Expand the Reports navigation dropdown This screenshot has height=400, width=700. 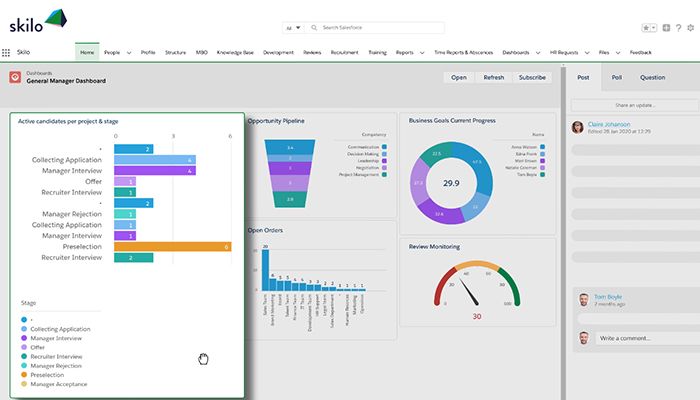422,52
